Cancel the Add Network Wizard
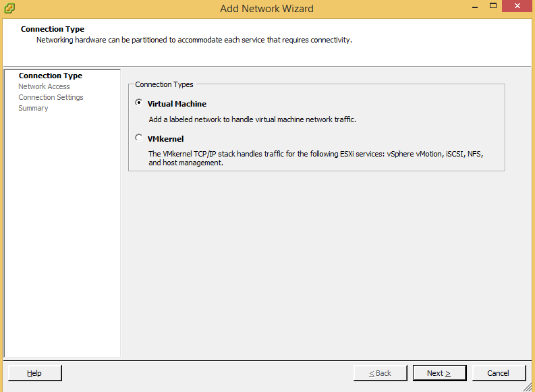Image resolution: width=535 pixels, height=392 pixels. (499, 373)
